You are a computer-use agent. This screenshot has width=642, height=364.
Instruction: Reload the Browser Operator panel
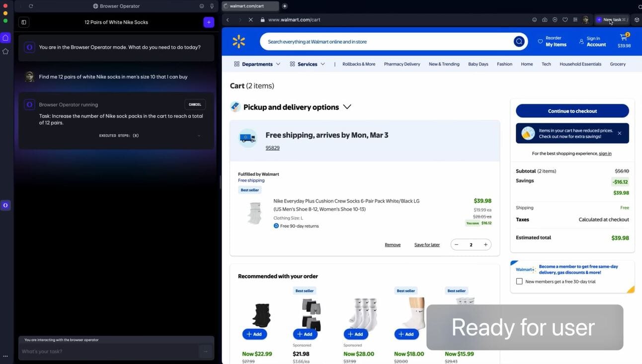31,6
